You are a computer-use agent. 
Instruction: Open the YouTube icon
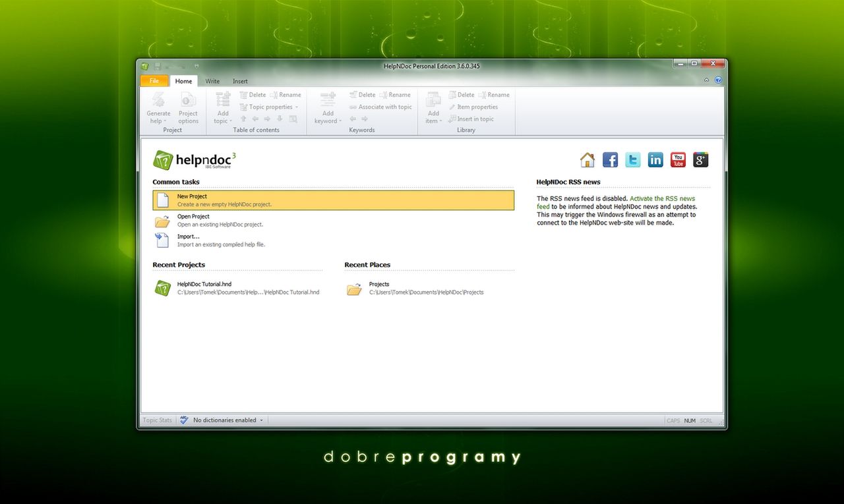point(678,160)
